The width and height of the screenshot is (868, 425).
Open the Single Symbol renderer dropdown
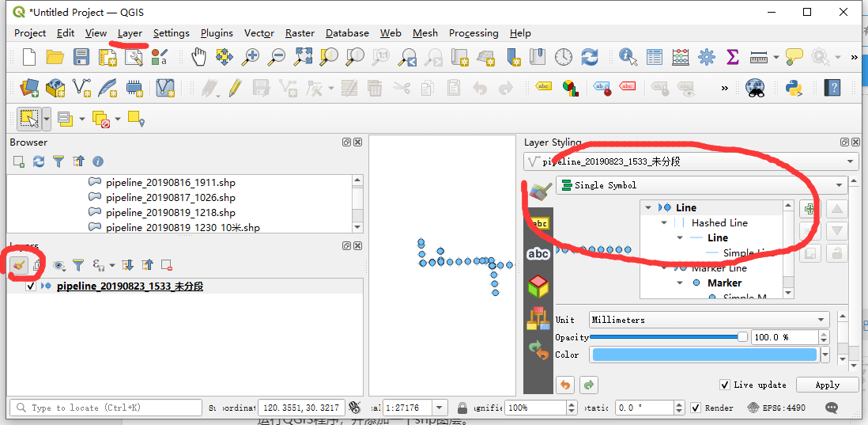pos(701,185)
